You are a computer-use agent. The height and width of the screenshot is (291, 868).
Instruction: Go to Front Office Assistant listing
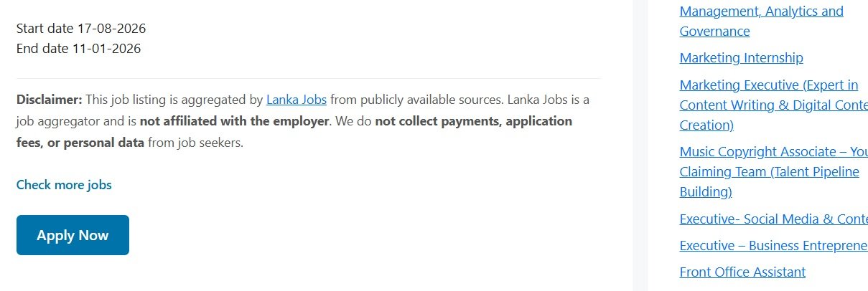pyautogui.click(x=742, y=272)
